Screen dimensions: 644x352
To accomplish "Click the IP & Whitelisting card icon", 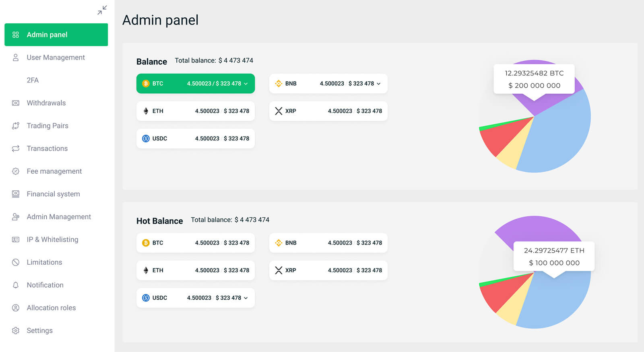I will pos(16,240).
